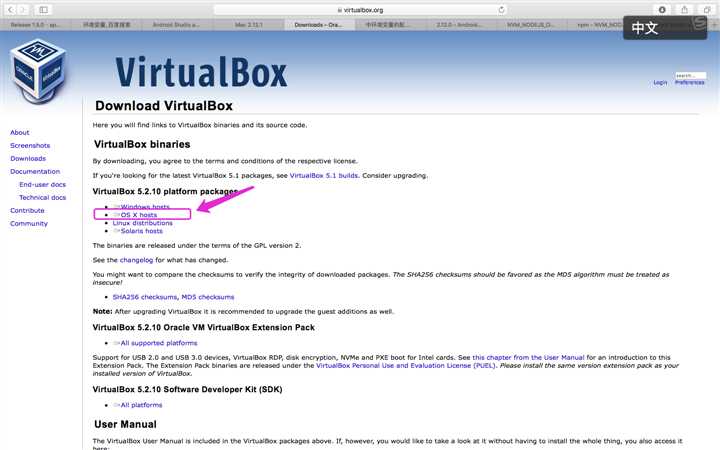The image size is (720, 450).
Task: Click the VirtualBox binaries heading
Action: [142, 144]
